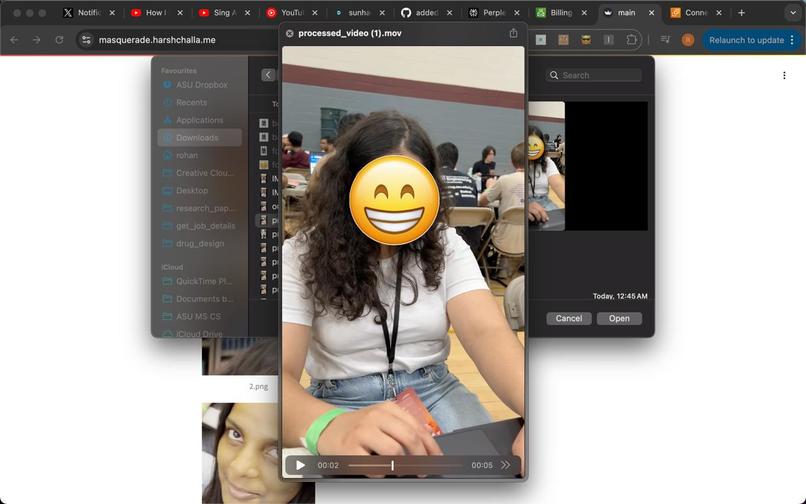Focus the Search field in file dialog
Image resolution: width=806 pixels, height=504 pixels.
coord(594,75)
